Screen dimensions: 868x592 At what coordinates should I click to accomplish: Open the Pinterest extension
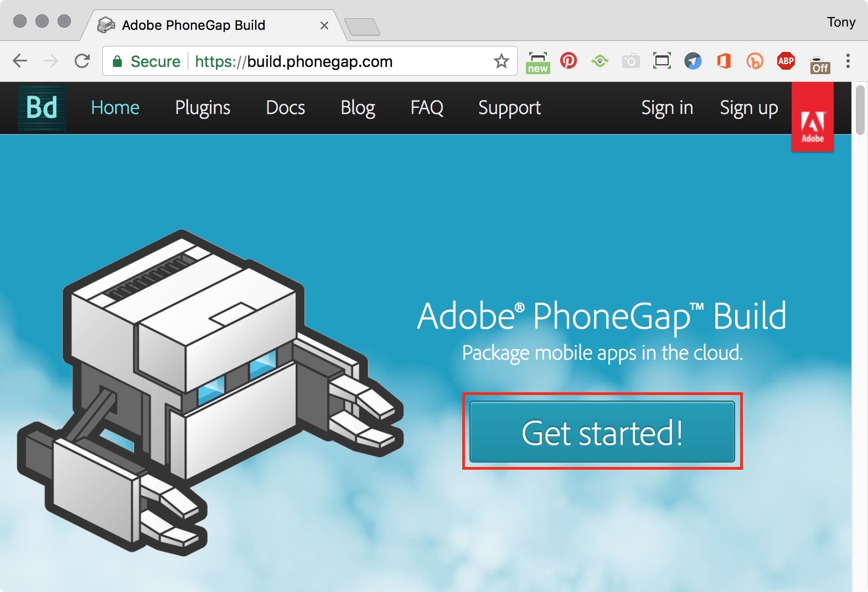[569, 60]
